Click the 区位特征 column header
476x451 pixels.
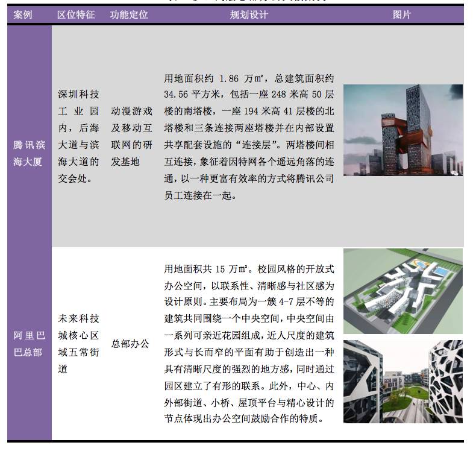(x=76, y=14)
